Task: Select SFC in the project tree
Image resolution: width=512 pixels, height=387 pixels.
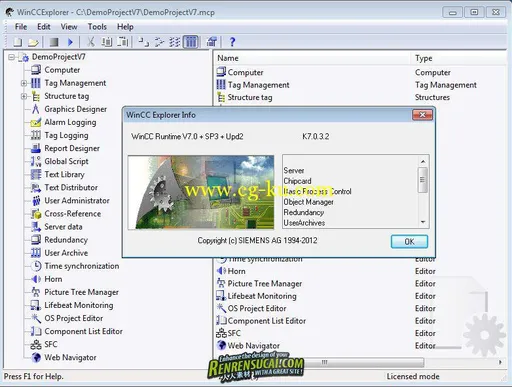Action: [x=51, y=344]
